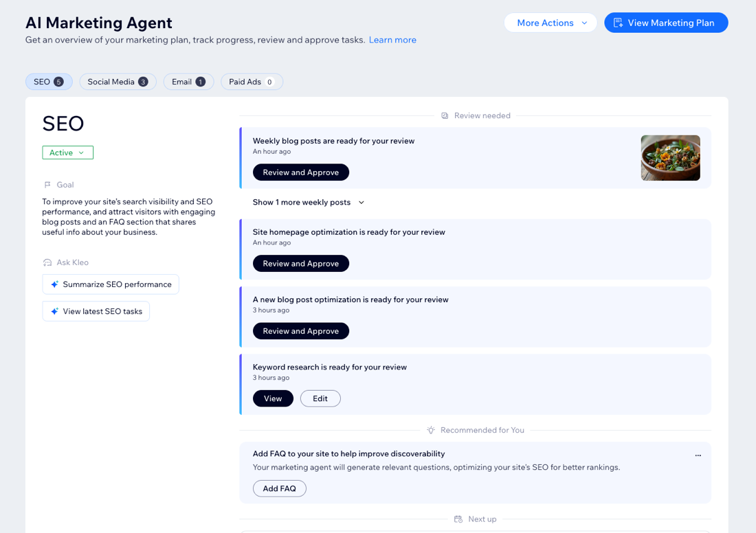
Task: Expand the More Actions dropdown
Action: tap(550, 22)
